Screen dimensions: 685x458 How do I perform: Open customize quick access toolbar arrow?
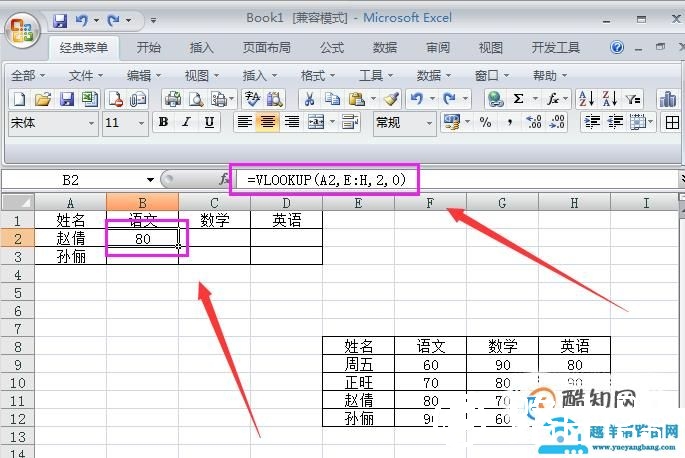pyautogui.click(x=153, y=20)
